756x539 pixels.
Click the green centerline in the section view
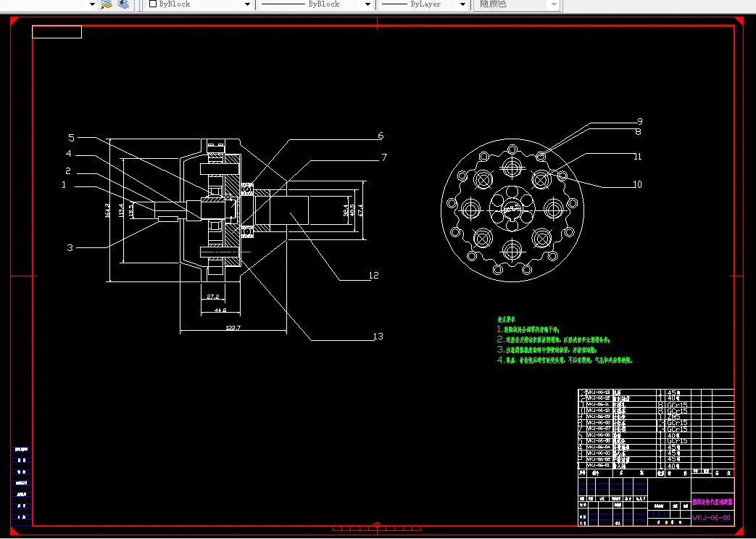point(225,252)
